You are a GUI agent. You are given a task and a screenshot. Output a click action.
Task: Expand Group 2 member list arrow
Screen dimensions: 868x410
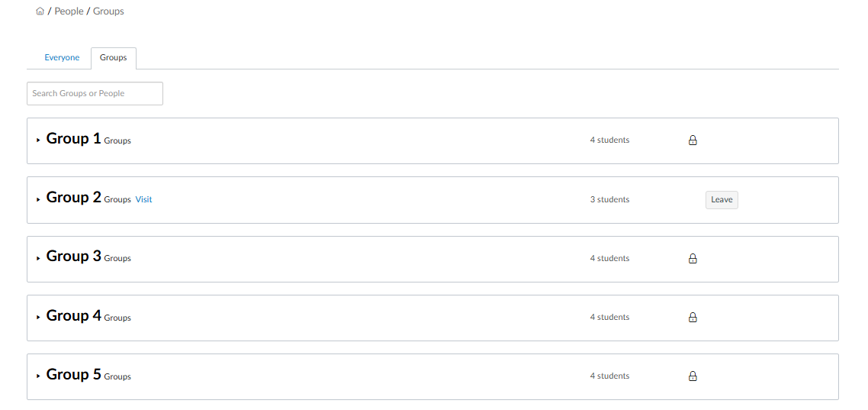pos(38,199)
